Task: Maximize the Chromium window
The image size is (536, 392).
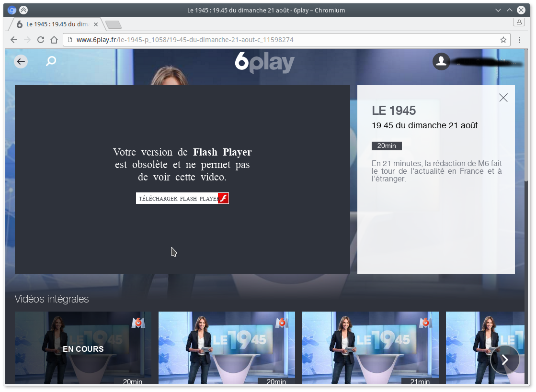Action: 509,10
